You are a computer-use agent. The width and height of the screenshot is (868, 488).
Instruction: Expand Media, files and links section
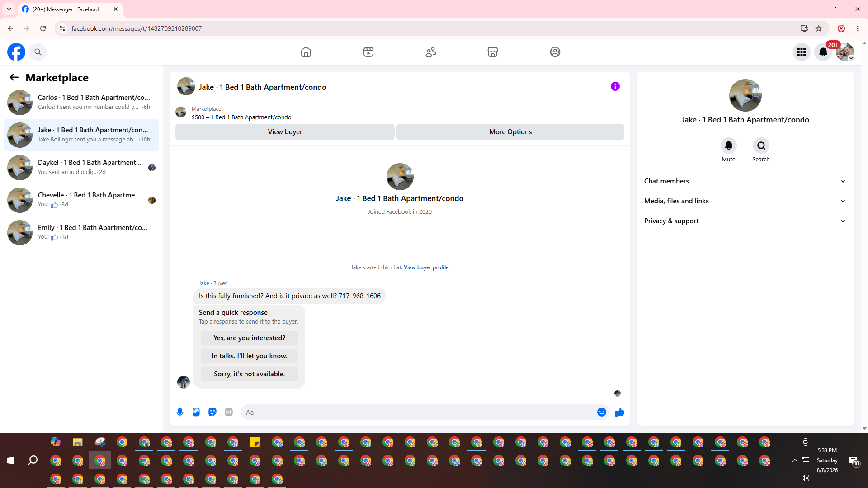click(745, 201)
